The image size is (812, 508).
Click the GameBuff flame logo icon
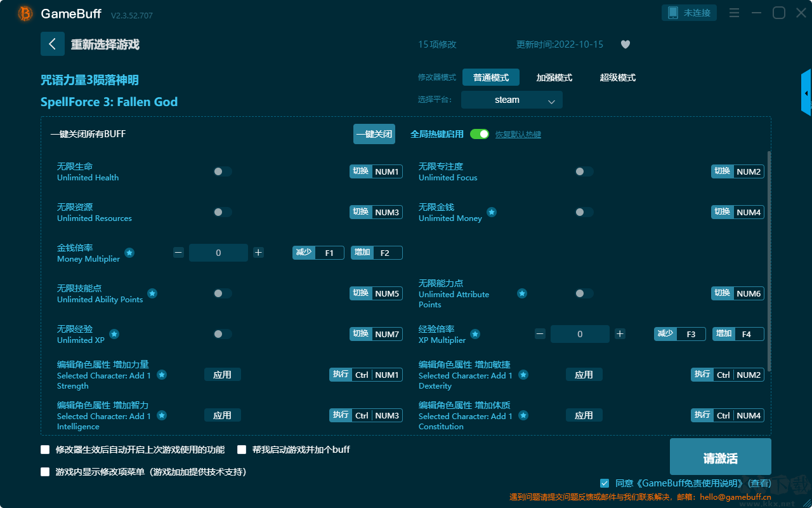(x=25, y=13)
